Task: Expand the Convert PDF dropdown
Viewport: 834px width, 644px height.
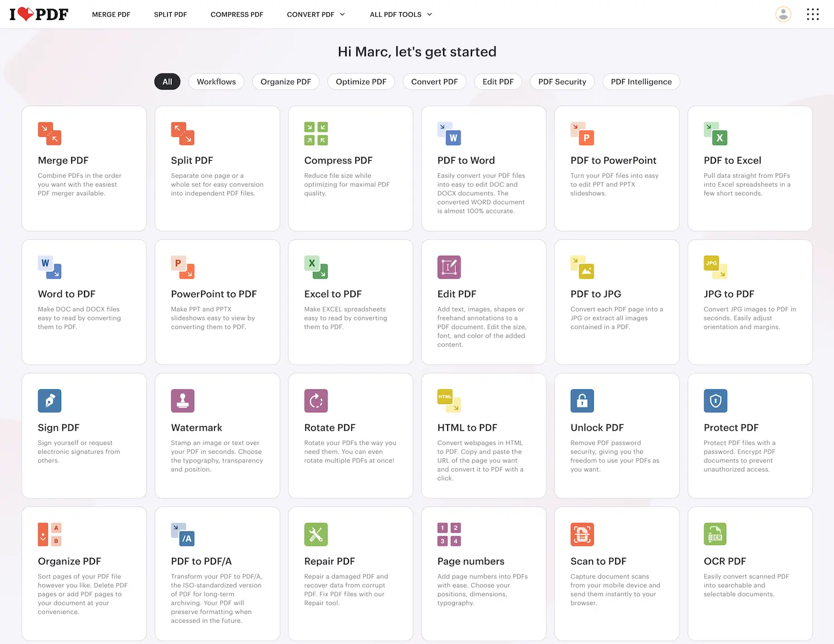Action: click(316, 14)
